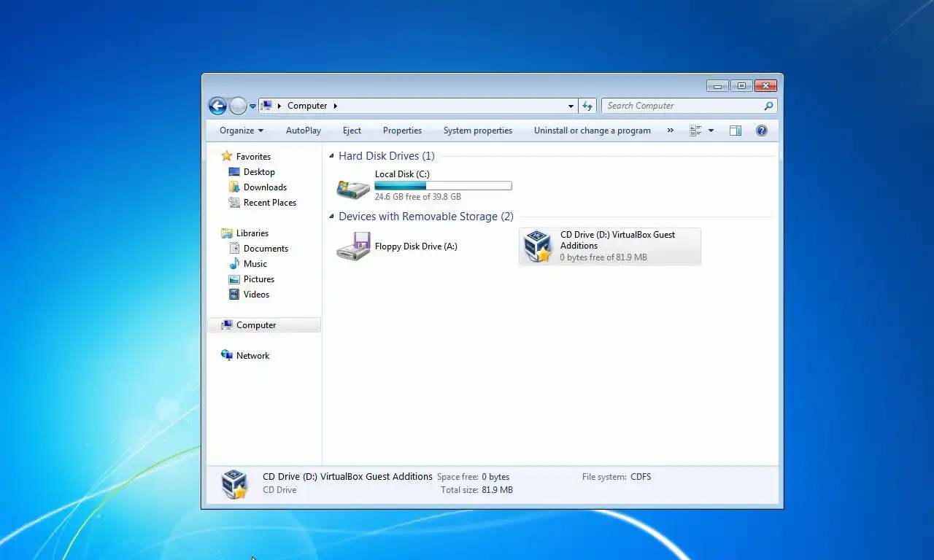Click the Refresh button beside address bar
Image resolution: width=934 pixels, height=560 pixels.
[x=587, y=106]
